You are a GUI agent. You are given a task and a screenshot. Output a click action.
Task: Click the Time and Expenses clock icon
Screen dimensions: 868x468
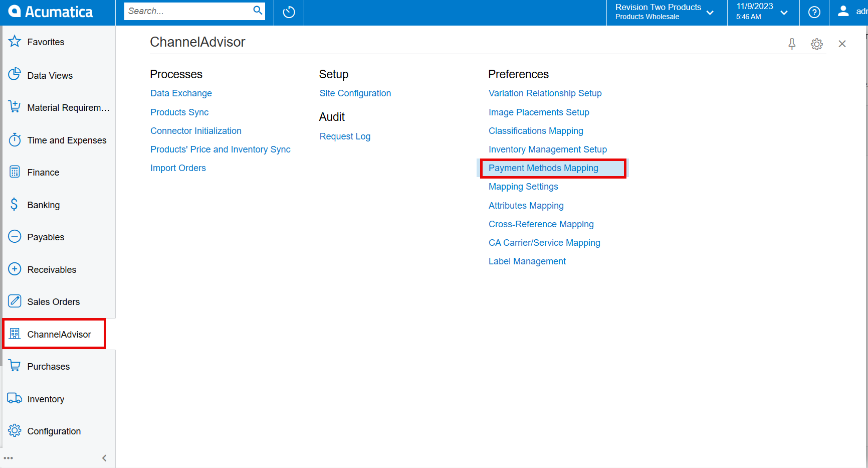coord(15,140)
